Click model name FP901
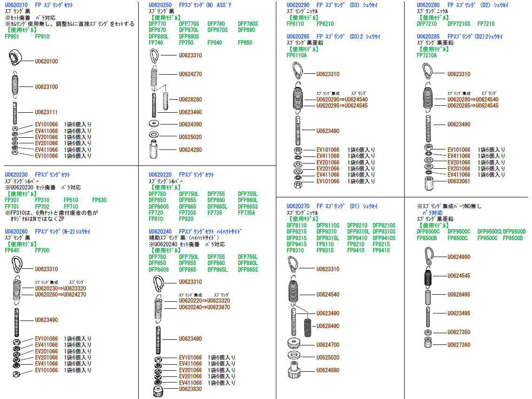The height and width of the screenshot is (399, 532). [x=12, y=37]
